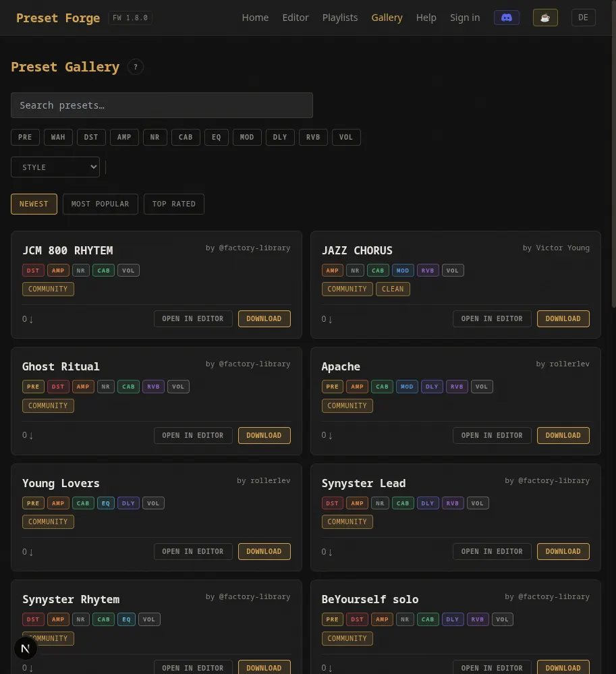Click rollerlev author on Apache card

click(x=569, y=364)
